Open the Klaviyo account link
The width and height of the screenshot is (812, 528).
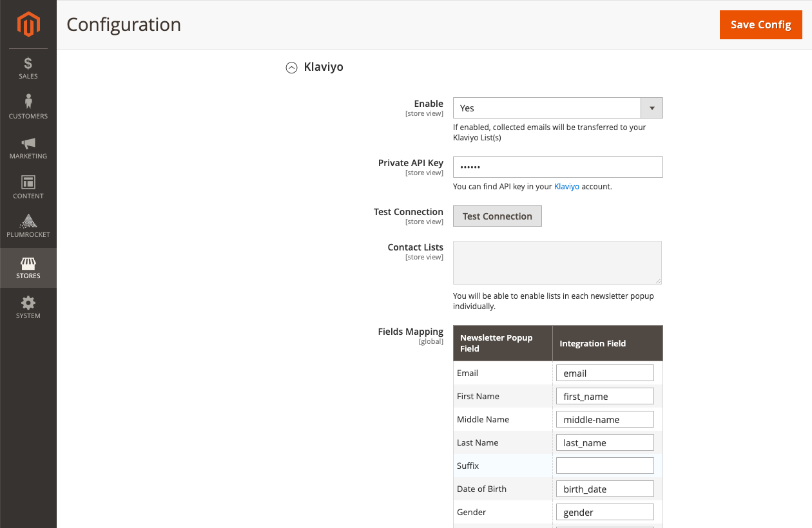point(566,186)
